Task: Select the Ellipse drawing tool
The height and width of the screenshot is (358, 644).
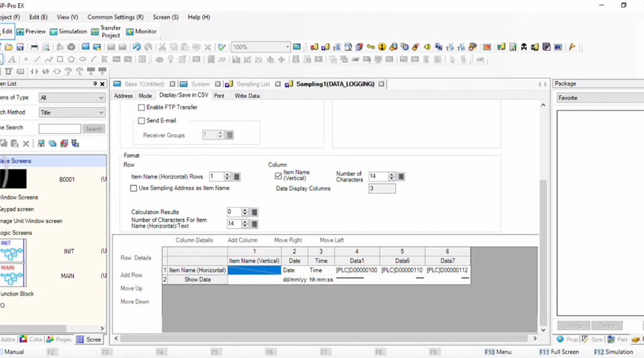Action: 83,59
